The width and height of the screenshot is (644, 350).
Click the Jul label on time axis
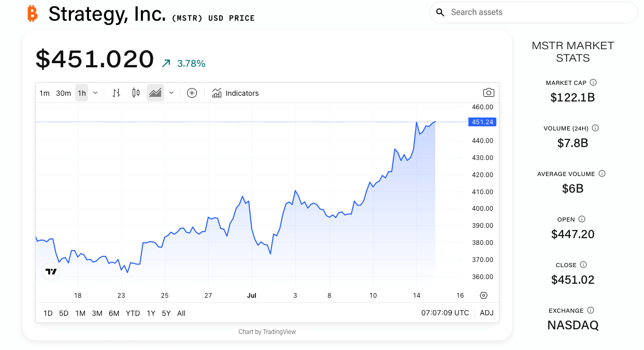coord(252,296)
